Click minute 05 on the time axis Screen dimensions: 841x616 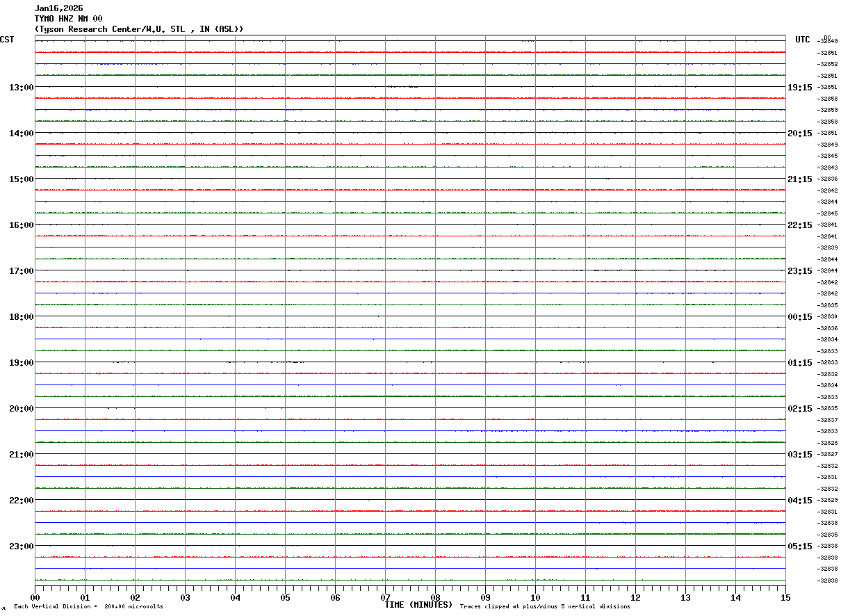pyautogui.click(x=285, y=597)
